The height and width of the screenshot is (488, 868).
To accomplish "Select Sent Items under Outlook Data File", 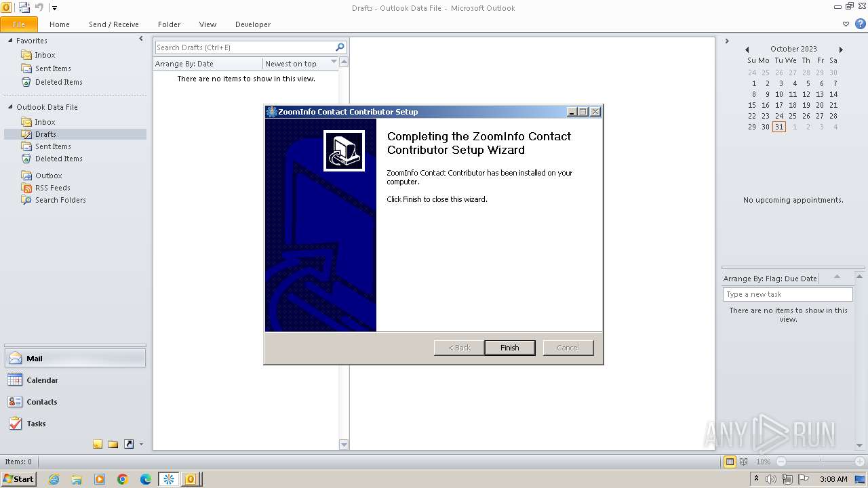I will (53, 146).
